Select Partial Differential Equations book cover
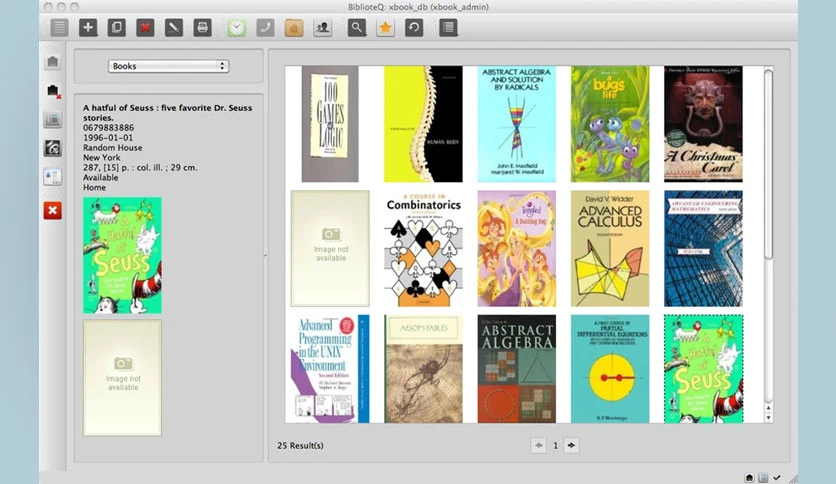 click(x=610, y=369)
